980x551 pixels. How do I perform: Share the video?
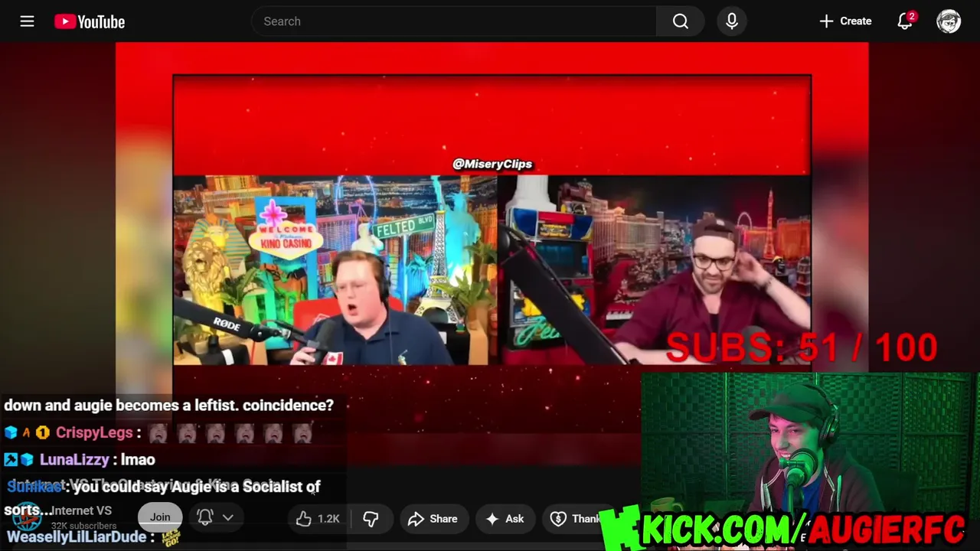pos(433,519)
